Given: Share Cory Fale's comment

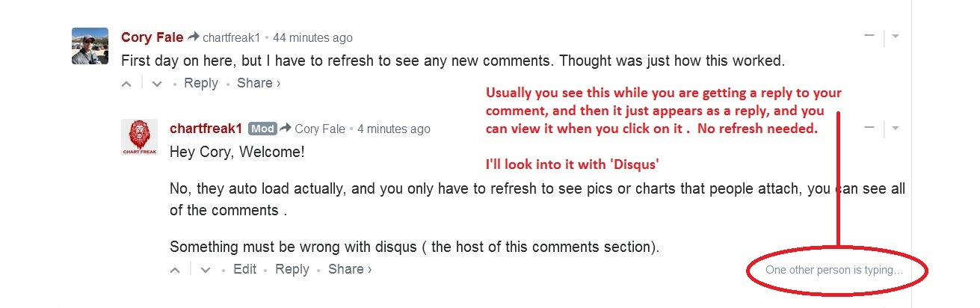Looking at the screenshot, I should coord(258,83).
